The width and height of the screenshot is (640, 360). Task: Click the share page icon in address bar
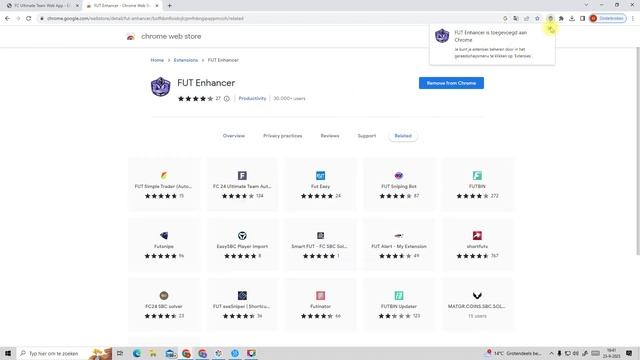coord(527,18)
